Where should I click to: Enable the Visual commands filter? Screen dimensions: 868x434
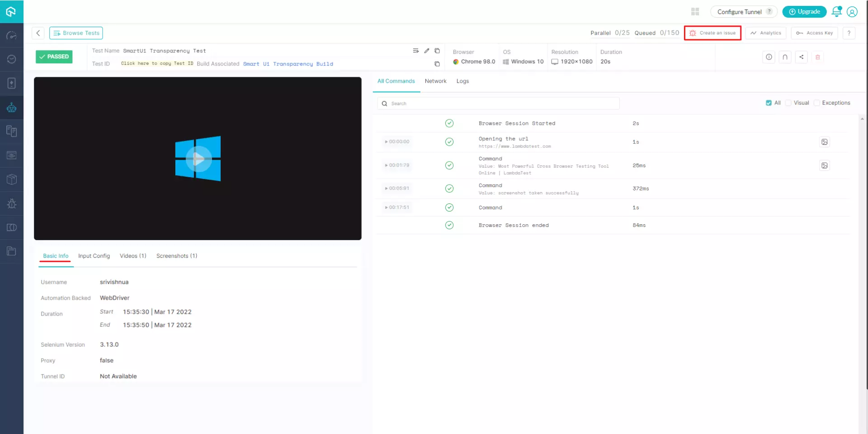point(788,103)
